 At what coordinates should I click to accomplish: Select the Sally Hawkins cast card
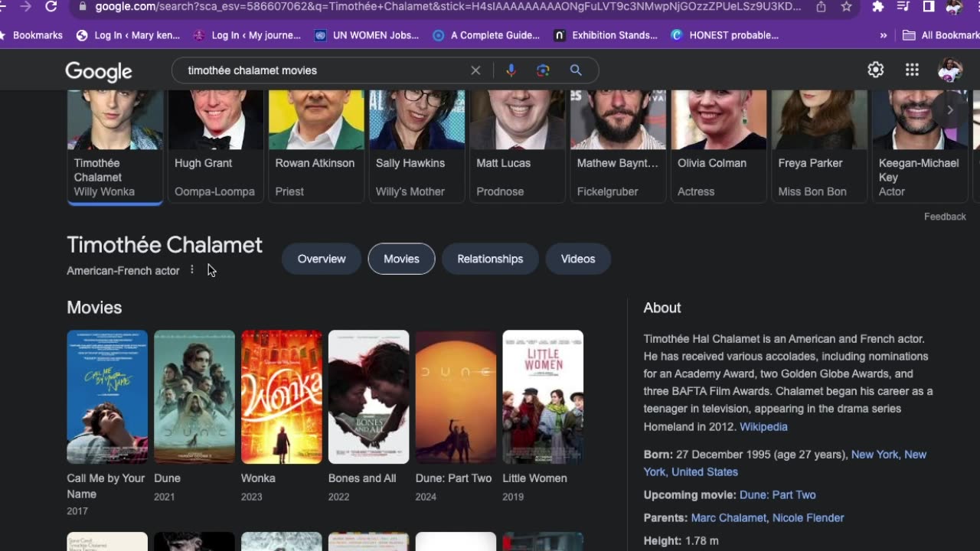(416, 145)
